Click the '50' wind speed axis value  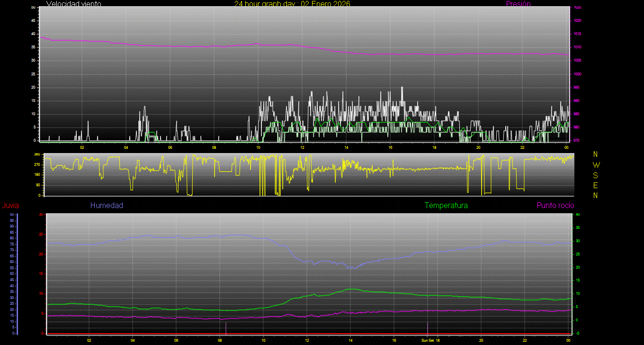[33, 8]
